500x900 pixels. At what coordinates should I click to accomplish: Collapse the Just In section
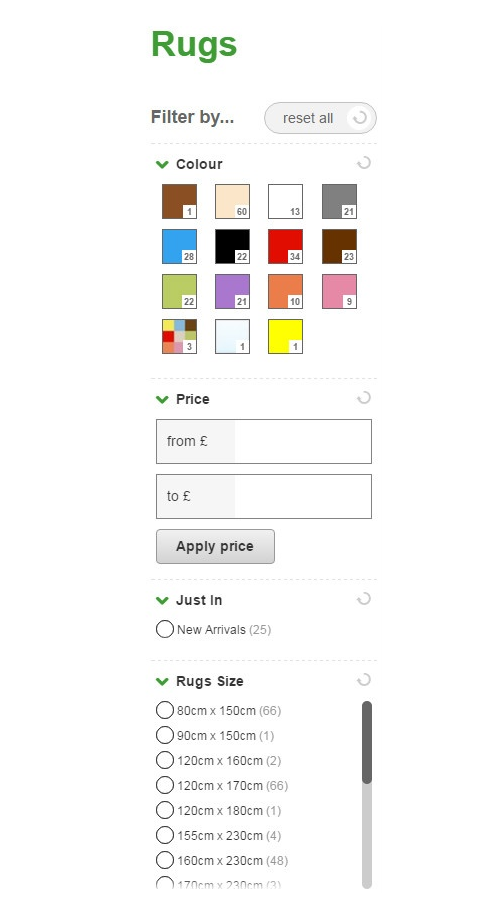162,600
